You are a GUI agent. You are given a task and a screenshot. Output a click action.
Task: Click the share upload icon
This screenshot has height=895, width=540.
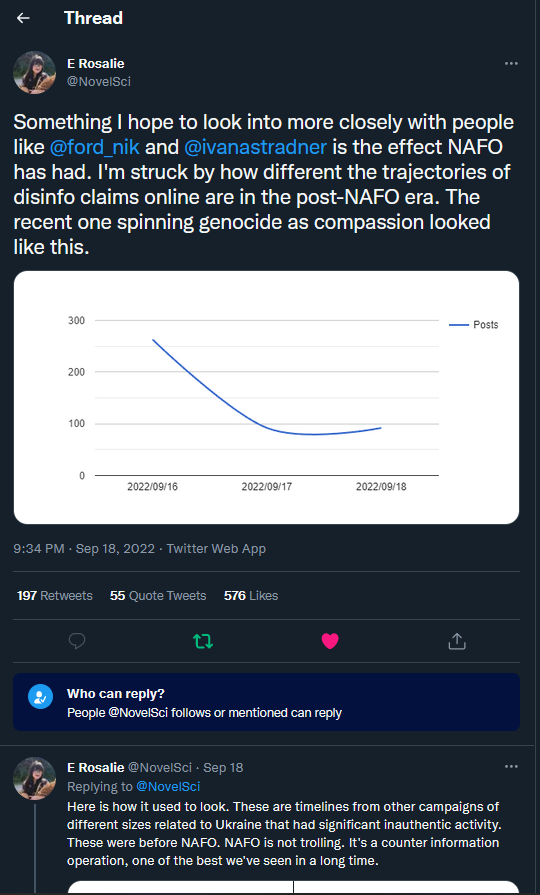pos(457,641)
